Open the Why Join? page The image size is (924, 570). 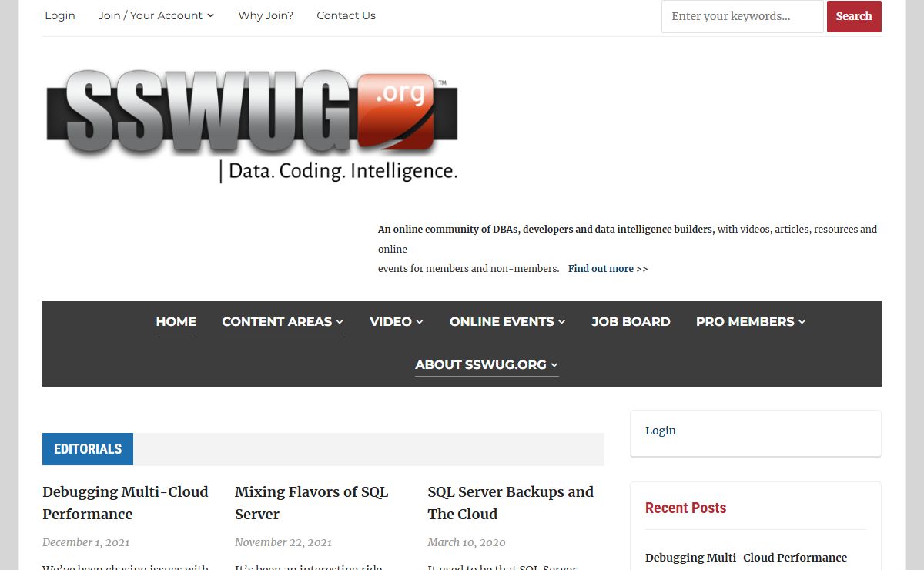(x=266, y=15)
